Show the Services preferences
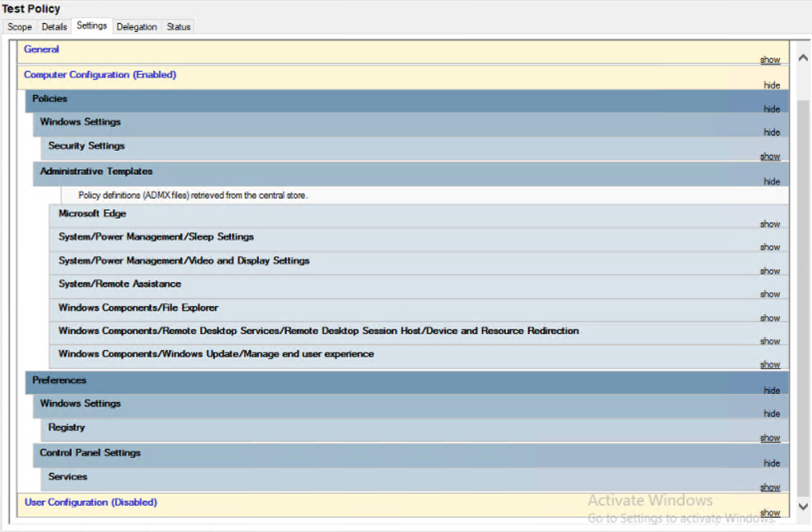This screenshot has height=532, width=812. pos(769,487)
